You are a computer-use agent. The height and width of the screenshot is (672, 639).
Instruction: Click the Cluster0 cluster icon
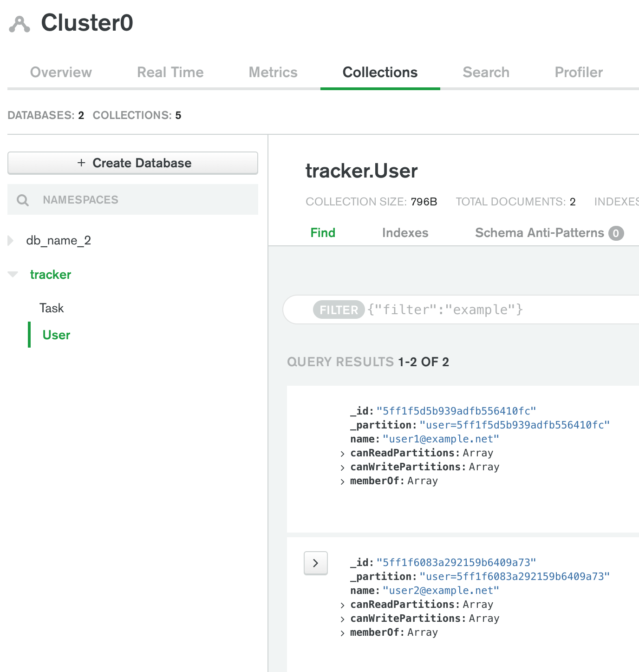(x=20, y=24)
